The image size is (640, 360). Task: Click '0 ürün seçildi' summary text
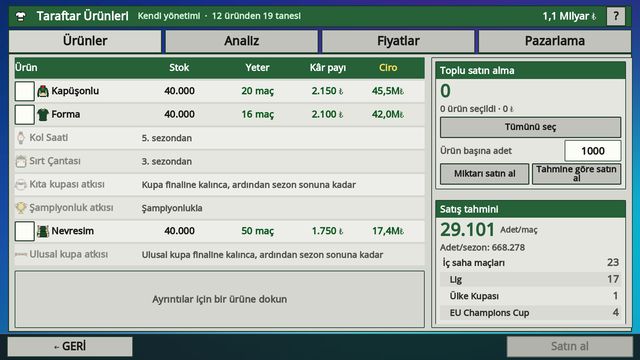pyautogui.click(x=477, y=109)
